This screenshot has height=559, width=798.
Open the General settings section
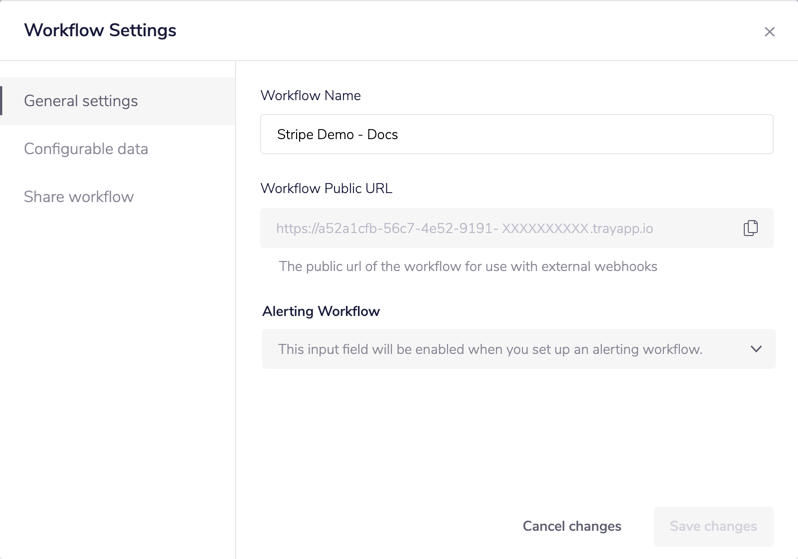tap(81, 101)
